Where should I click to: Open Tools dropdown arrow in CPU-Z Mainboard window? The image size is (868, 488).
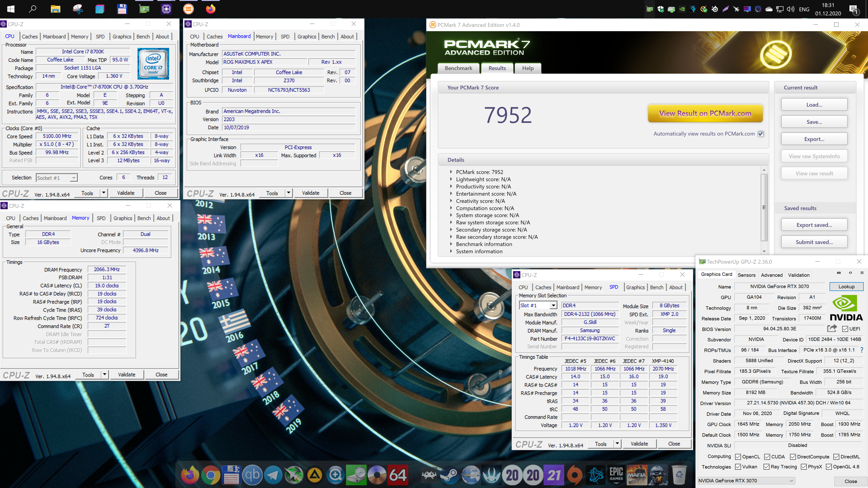pyautogui.click(x=288, y=193)
